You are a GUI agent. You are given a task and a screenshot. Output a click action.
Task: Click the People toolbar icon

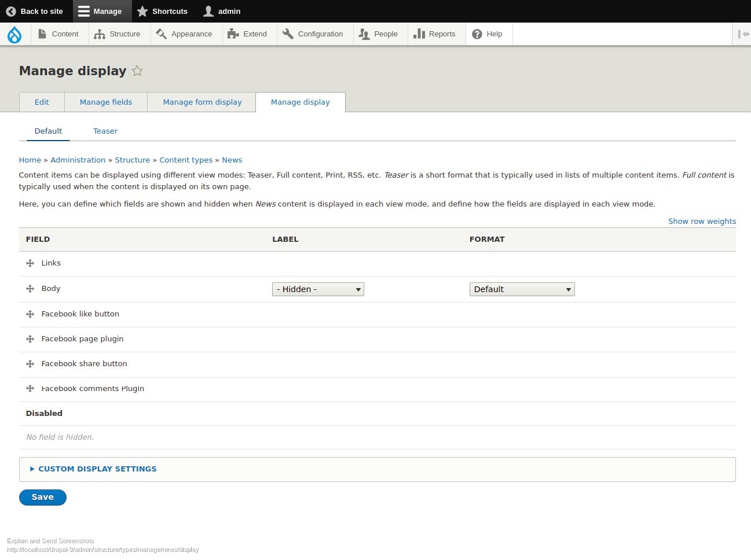(x=364, y=34)
